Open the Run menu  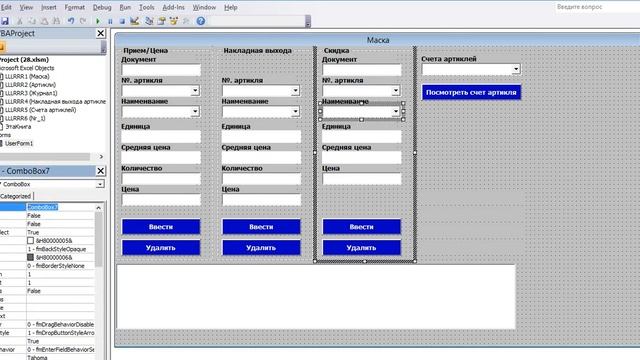[125, 7]
